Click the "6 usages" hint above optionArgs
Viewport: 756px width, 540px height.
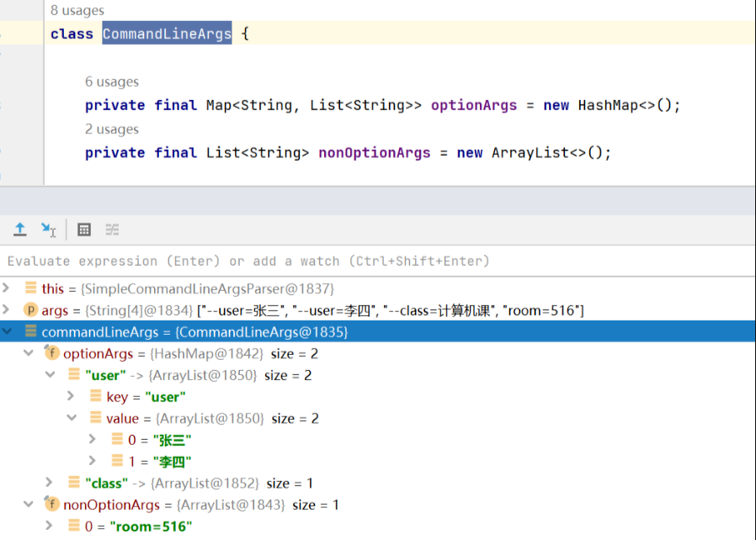(112, 82)
